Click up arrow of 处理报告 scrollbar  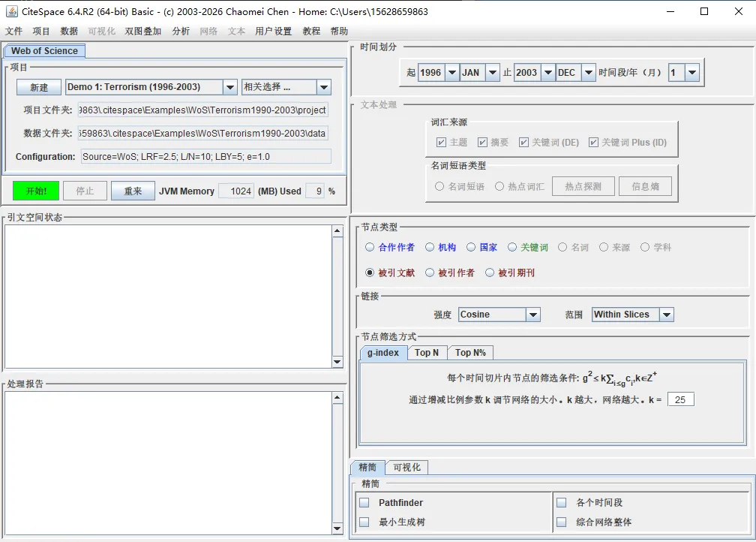tap(337, 398)
